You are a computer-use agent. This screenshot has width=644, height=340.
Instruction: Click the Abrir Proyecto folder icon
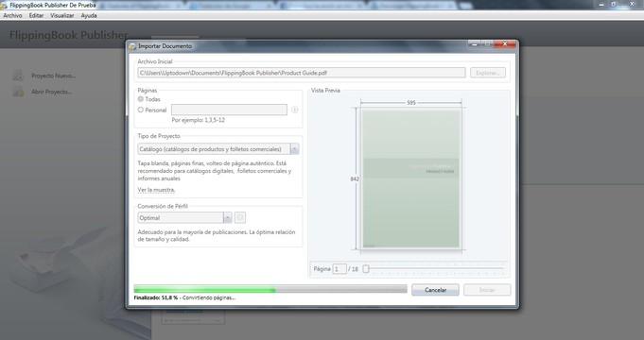(18, 91)
